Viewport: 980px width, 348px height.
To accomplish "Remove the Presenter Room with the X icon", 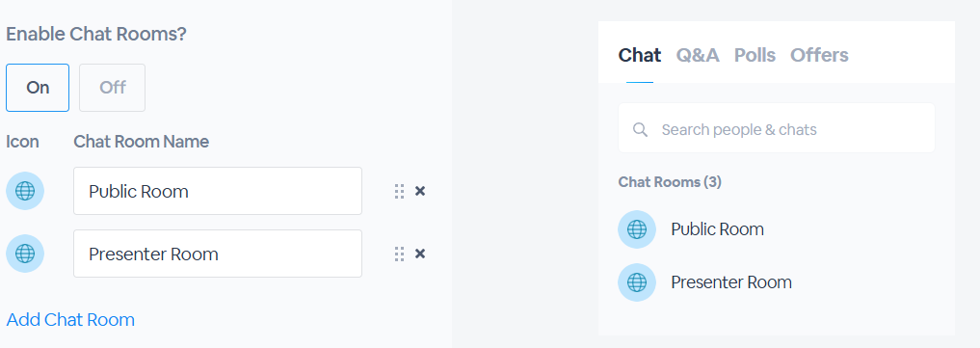I will pyautogui.click(x=420, y=254).
